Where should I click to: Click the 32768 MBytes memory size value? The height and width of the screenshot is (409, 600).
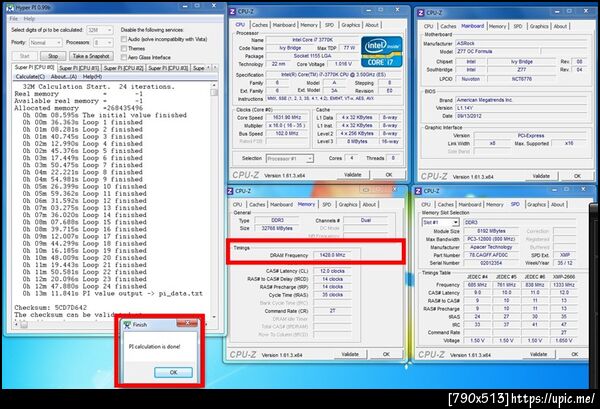click(277, 228)
